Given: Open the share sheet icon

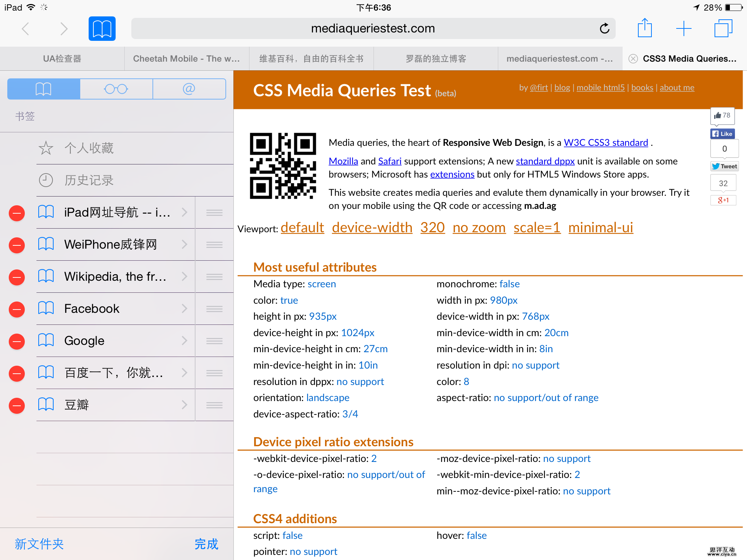Looking at the screenshot, I should (x=645, y=28).
